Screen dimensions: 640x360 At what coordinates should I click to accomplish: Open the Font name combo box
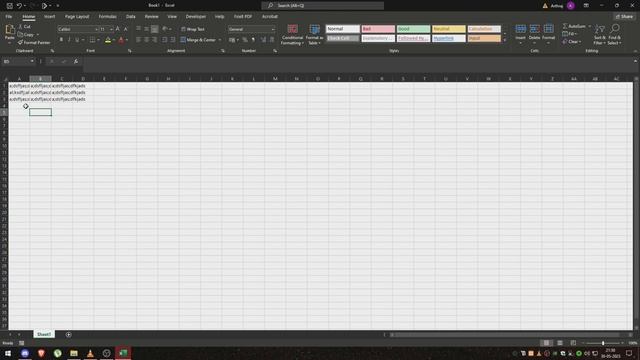78,29
